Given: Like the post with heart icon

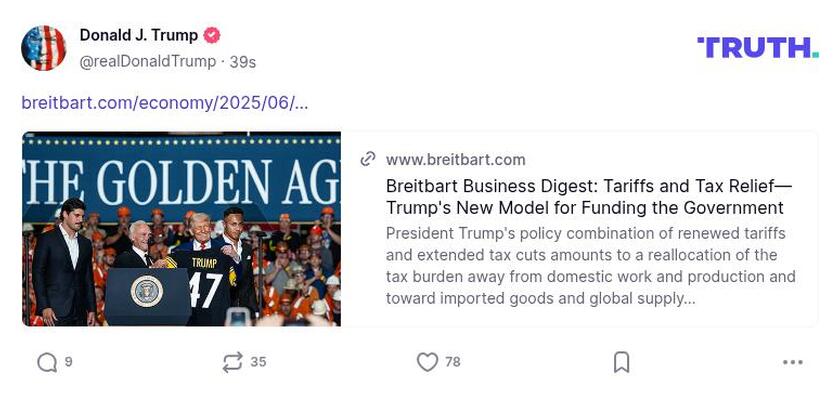Looking at the screenshot, I should point(427,362).
